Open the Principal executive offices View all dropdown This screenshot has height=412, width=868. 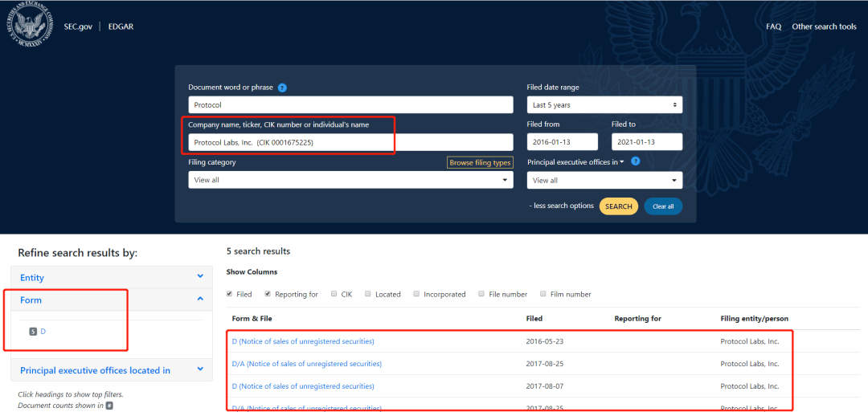click(604, 180)
